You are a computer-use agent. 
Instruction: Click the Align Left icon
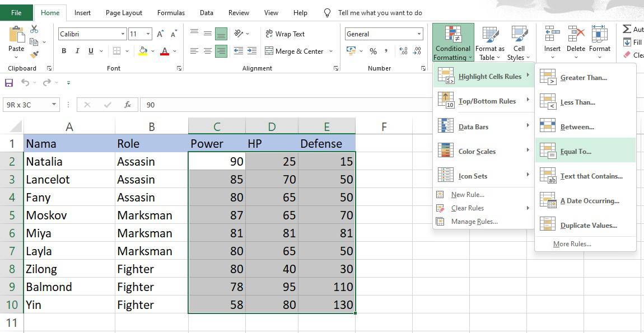194,51
